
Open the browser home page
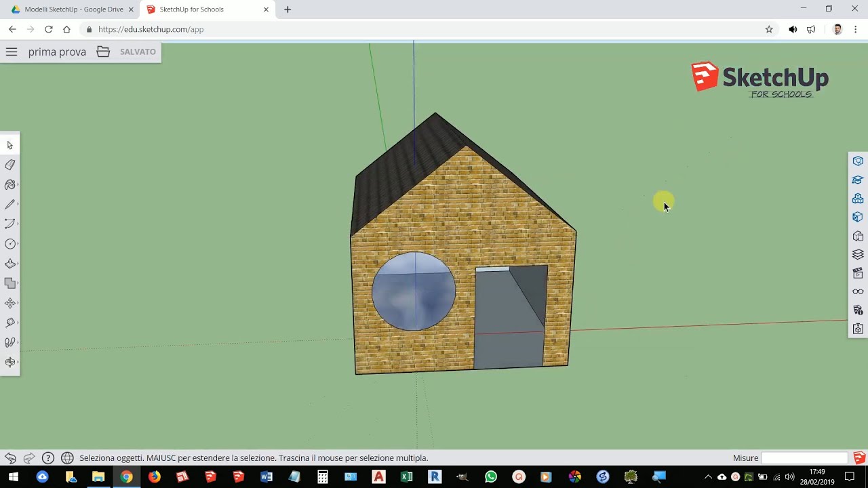(66, 29)
